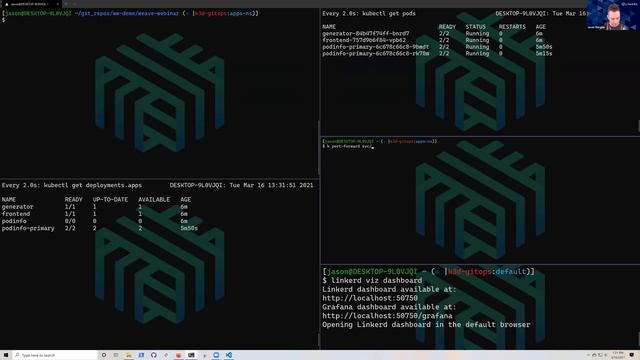Click the generator deployment row name
Screen dimensions: 640x360
click(x=18, y=207)
